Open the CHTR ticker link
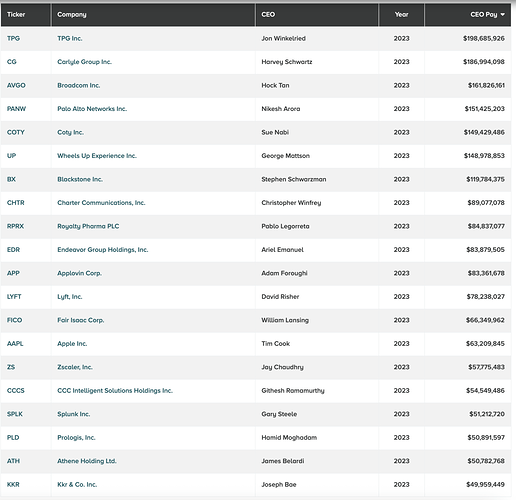 (16, 203)
